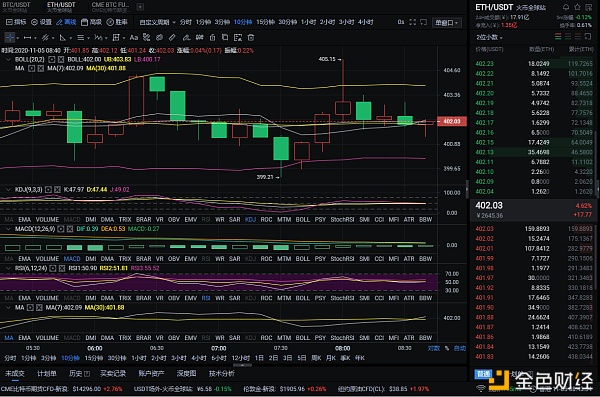Click the 401.90 bid row in the order book

click(x=534, y=308)
